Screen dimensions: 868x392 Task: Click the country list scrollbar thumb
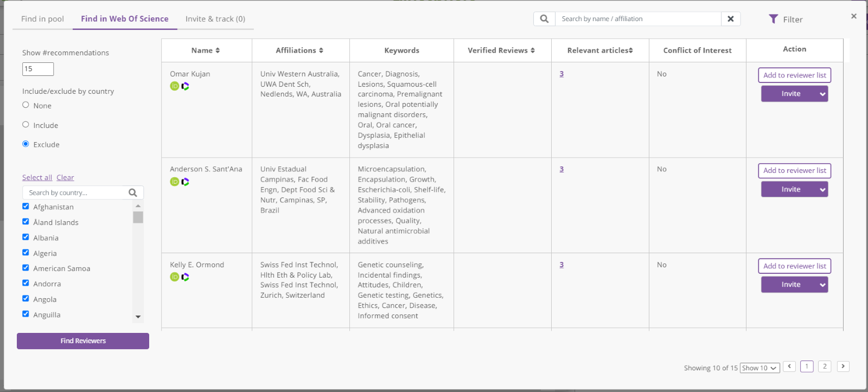coord(138,217)
